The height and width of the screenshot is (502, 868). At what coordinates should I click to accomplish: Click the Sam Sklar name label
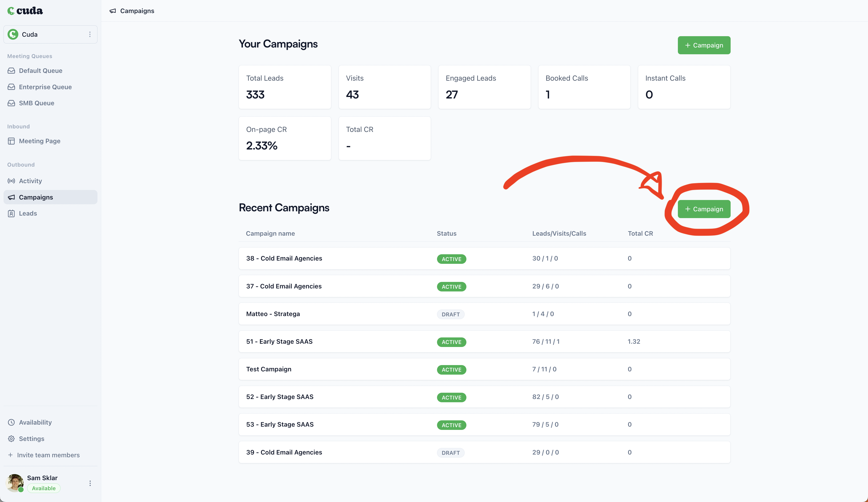click(42, 478)
